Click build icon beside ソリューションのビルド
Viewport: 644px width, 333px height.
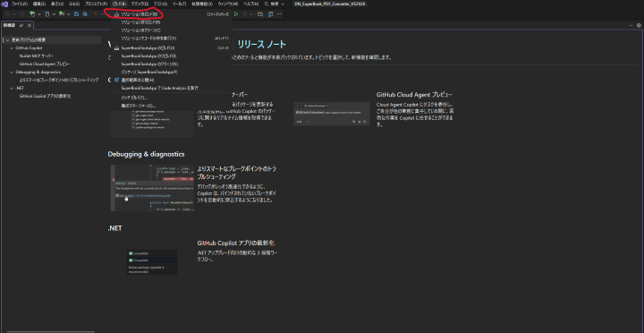pos(116,14)
